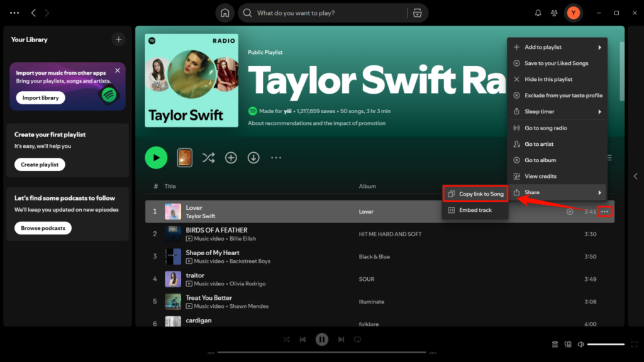Select the traitor track title
This screenshot has height=362, width=644.
point(195,275)
